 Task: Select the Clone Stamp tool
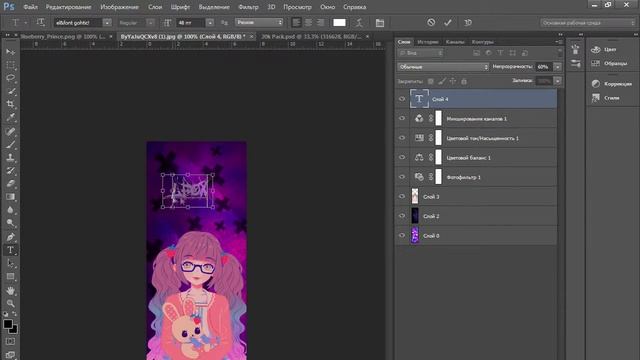point(11,157)
